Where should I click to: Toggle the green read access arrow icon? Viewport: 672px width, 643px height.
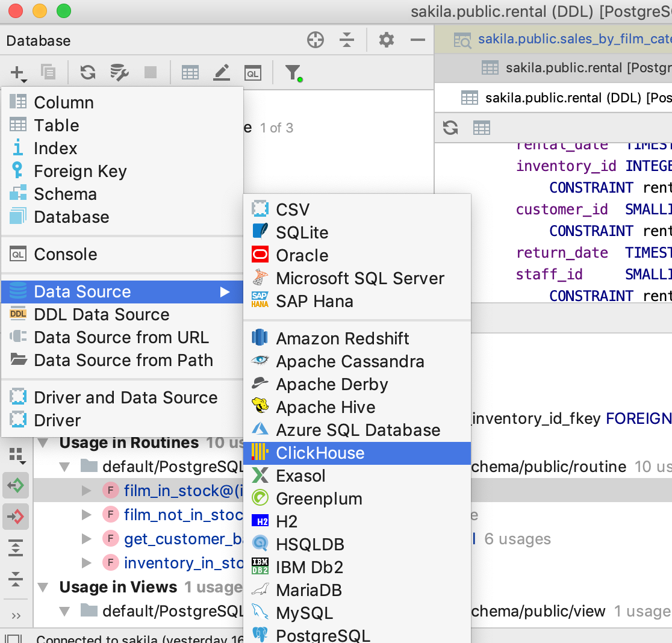[16, 485]
